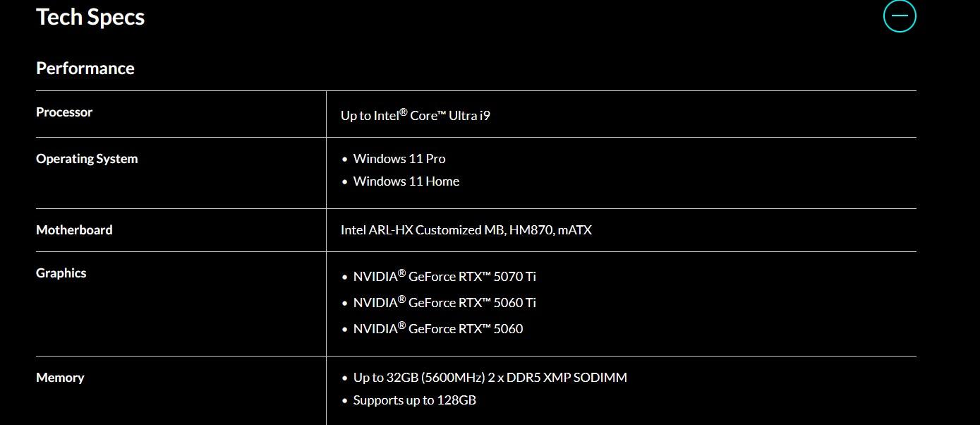Click the mATX form factor text
This screenshot has width=980, height=425.
pos(574,230)
